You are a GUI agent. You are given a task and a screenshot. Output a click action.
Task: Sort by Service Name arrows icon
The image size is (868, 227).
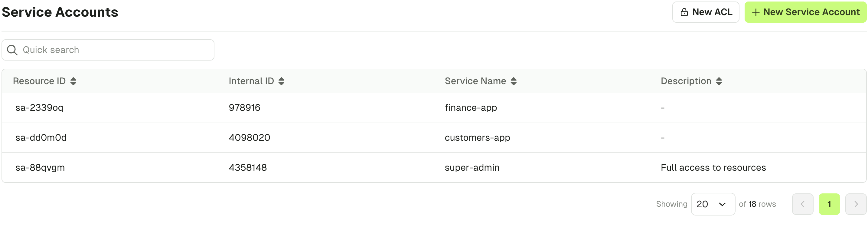coord(514,81)
